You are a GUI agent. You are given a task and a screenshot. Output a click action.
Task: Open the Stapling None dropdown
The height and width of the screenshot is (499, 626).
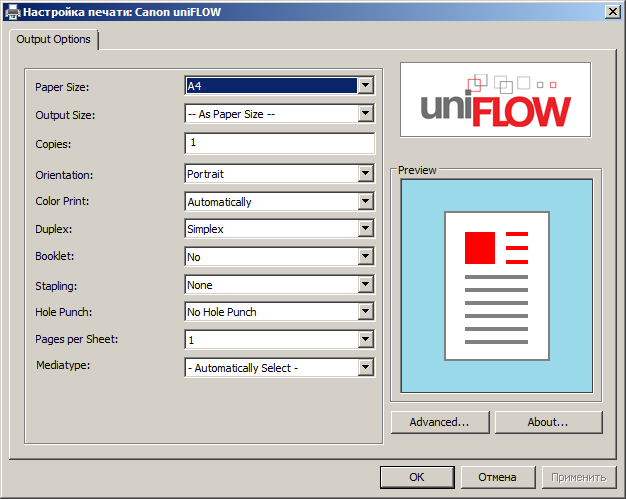(279, 285)
